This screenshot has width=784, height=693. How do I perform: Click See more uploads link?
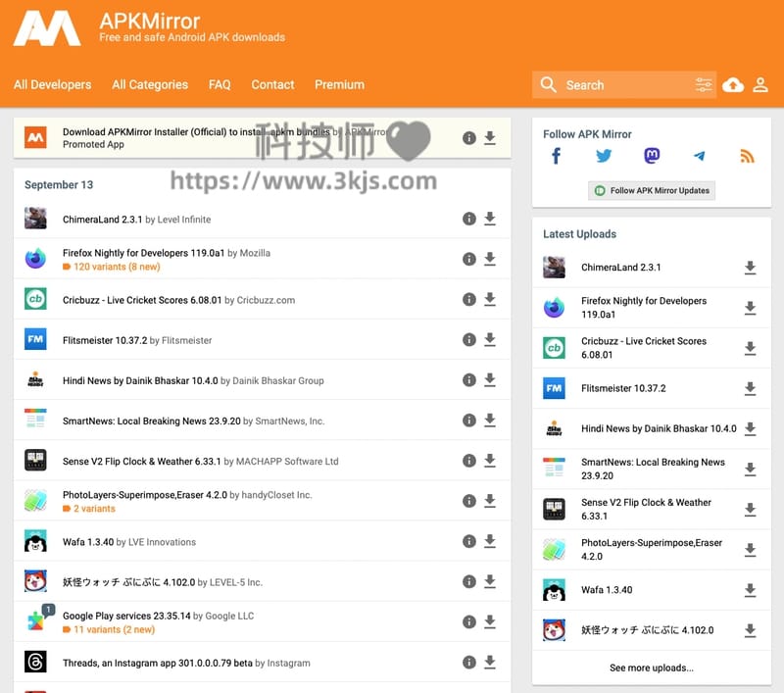tap(652, 668)
